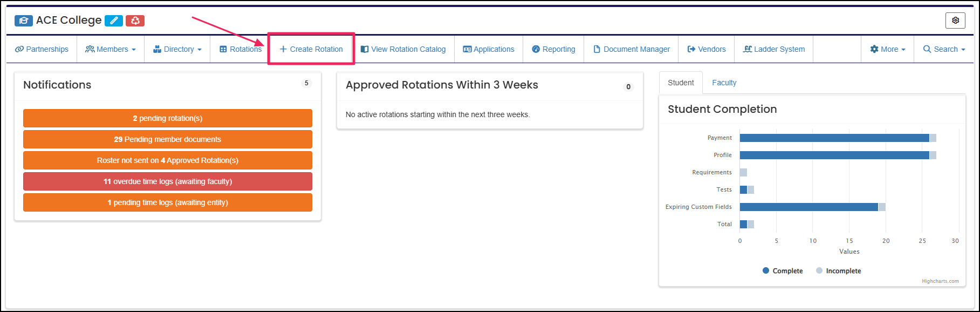Click 1 pending time logs awaiting entity
The image size is (980, 312).
[168, 202]
